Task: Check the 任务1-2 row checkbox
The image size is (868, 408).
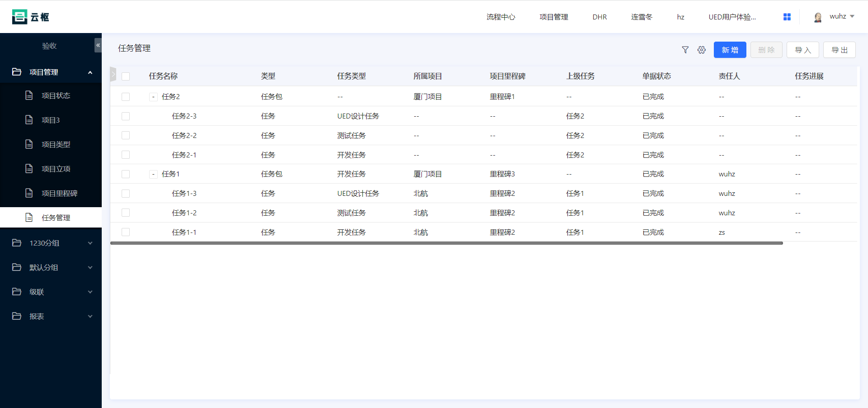Action: (126, 213)
